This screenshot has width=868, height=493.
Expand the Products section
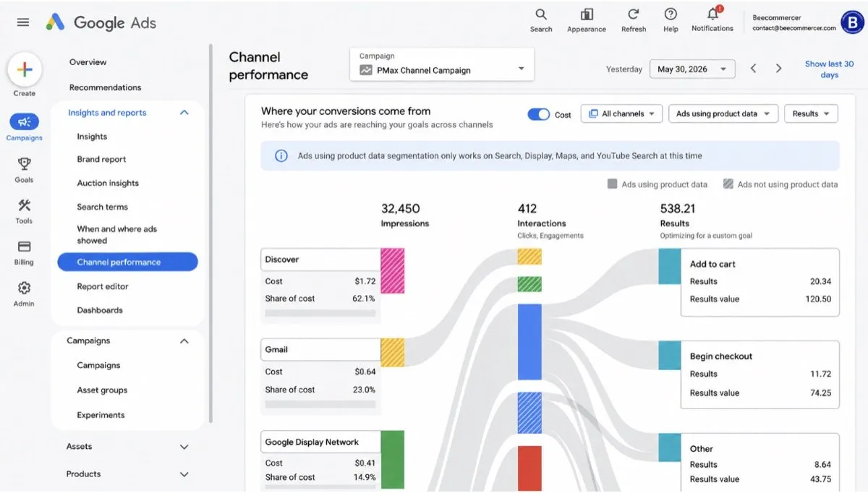tap(184, 475)
